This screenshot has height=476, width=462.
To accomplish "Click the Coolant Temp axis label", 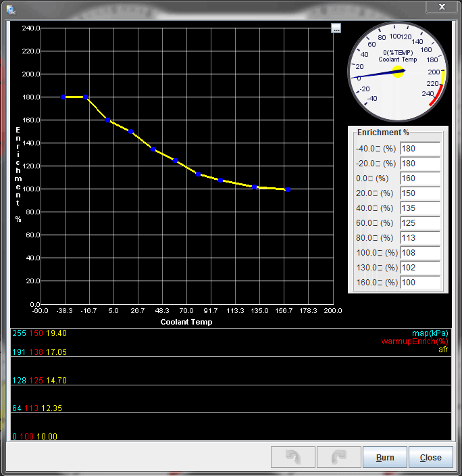I will point(186,322).
